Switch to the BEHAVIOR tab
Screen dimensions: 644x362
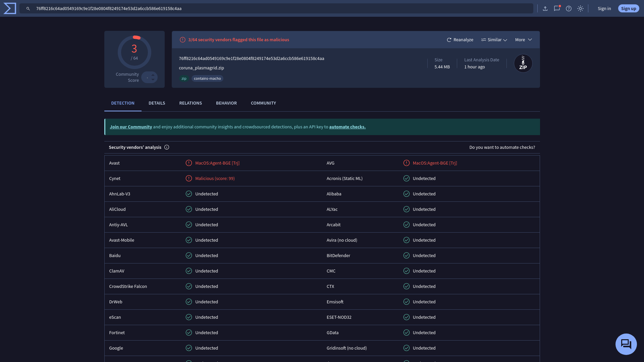226,103
